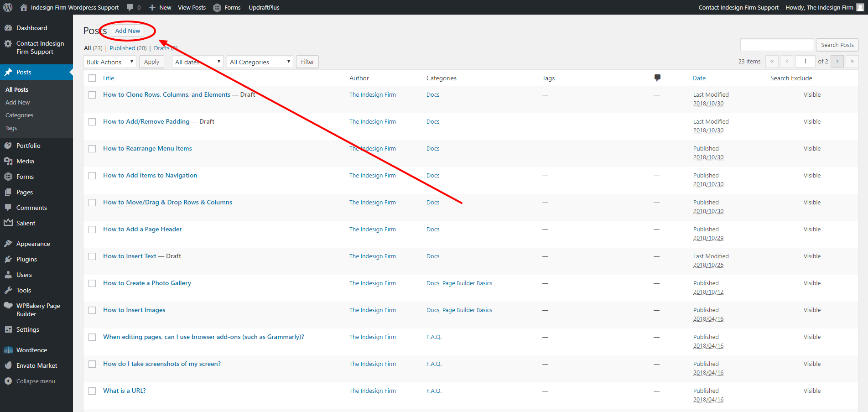The height and width of the screenshot is (412, 868).
Task: Click the search posts input field
Action: [x=777, y=45]
